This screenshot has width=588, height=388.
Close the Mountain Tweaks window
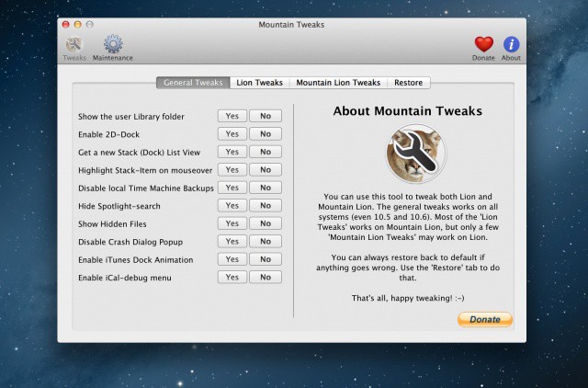click(x=65, y=25)
